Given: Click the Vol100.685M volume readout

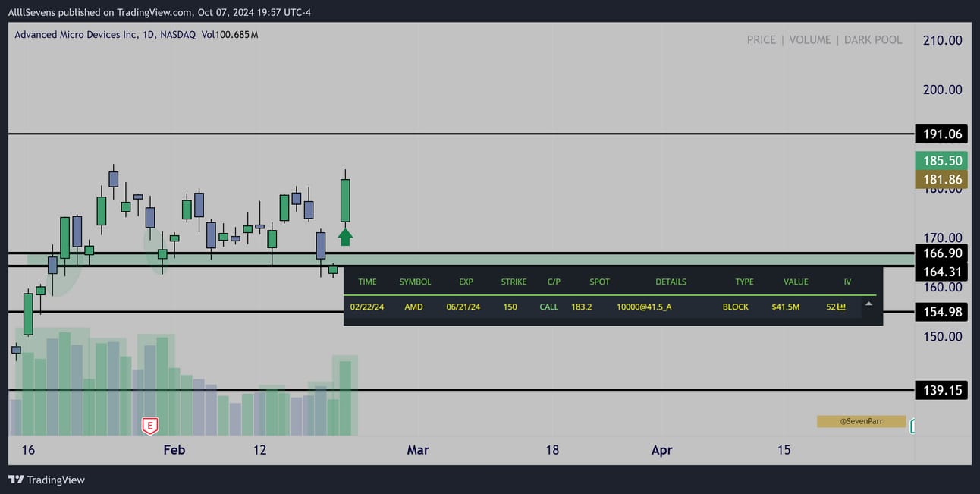Looking at the screenshot, I should tap(230, 35).
